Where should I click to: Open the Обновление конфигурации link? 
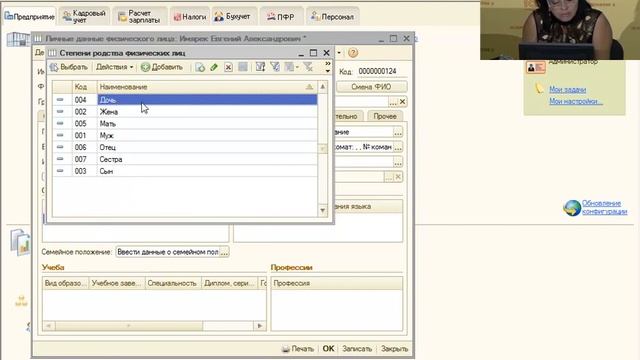point(604,207)
